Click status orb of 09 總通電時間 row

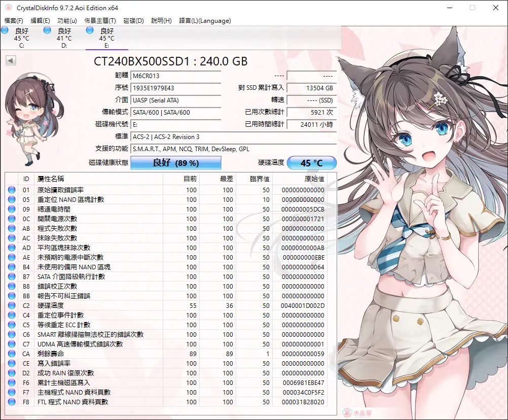click(x=12, y=209)
